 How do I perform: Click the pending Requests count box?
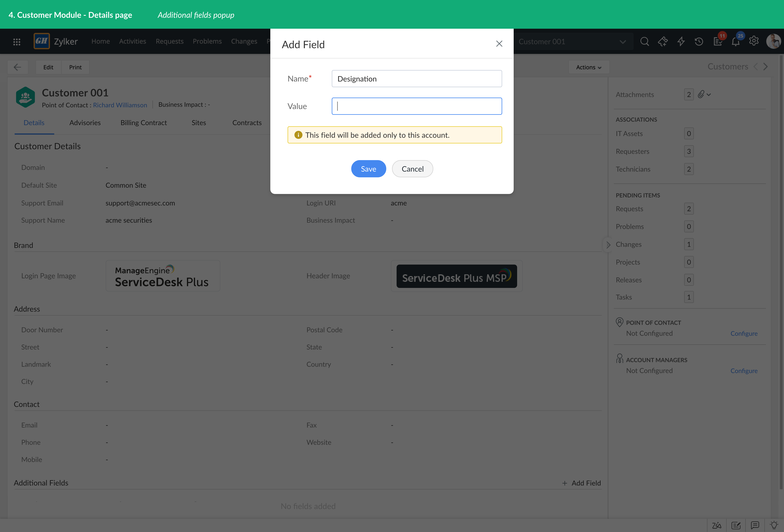click(689, 209)
